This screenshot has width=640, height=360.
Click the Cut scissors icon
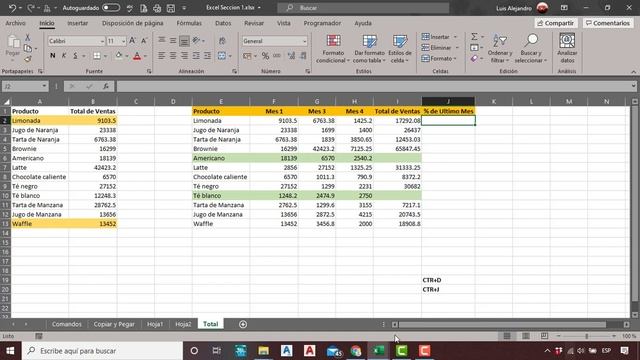(28, 37)
